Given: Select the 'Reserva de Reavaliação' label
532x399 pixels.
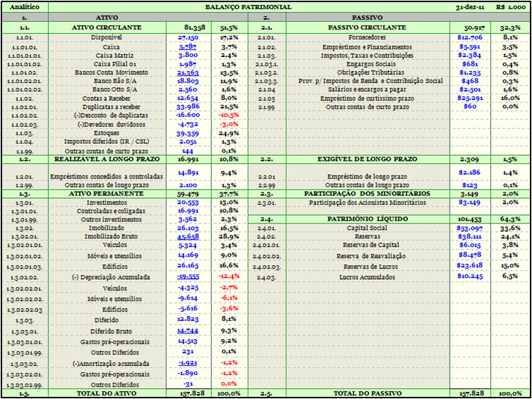Looking at the screenshot, I should [371, 256].
